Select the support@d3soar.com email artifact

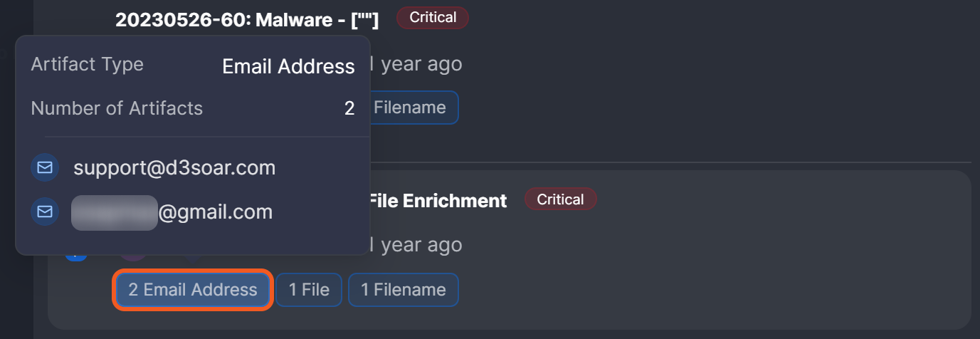pyautogui.click(x=174, y=168)
